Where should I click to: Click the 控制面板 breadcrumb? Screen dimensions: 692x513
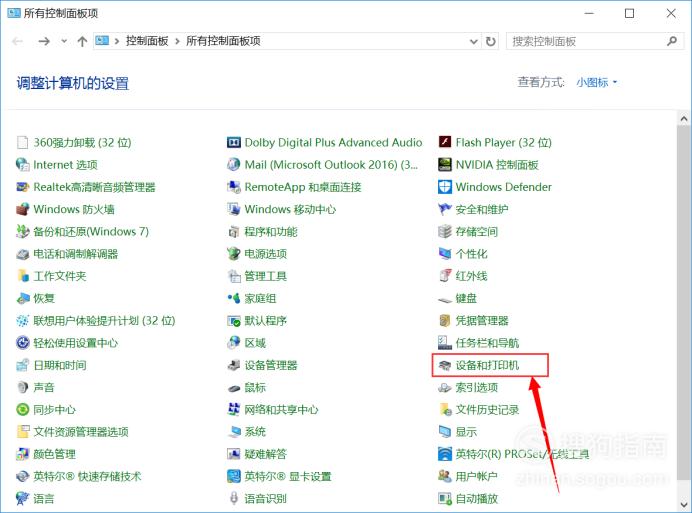click(x=147, y=41)
